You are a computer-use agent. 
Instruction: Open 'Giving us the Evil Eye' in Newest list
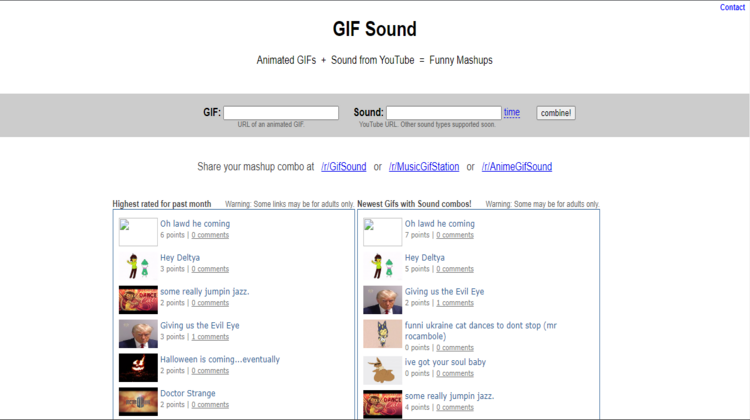point(444,291)
